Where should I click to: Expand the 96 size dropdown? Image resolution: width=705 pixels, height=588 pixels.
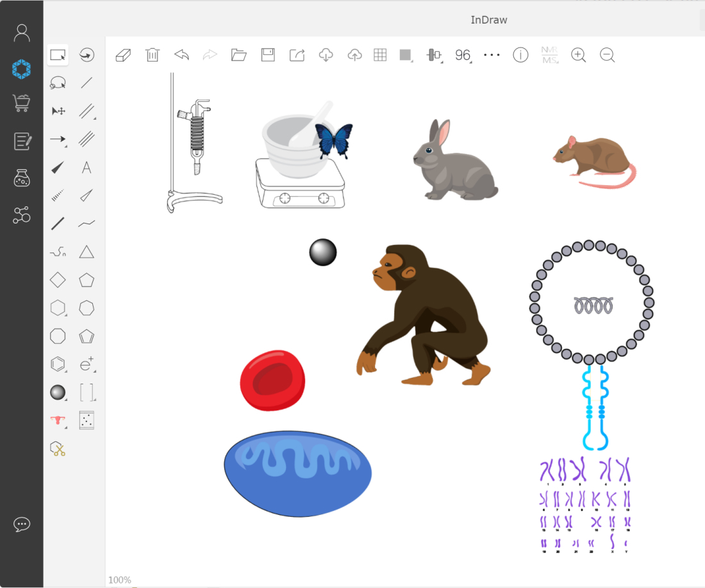point(463,55)
